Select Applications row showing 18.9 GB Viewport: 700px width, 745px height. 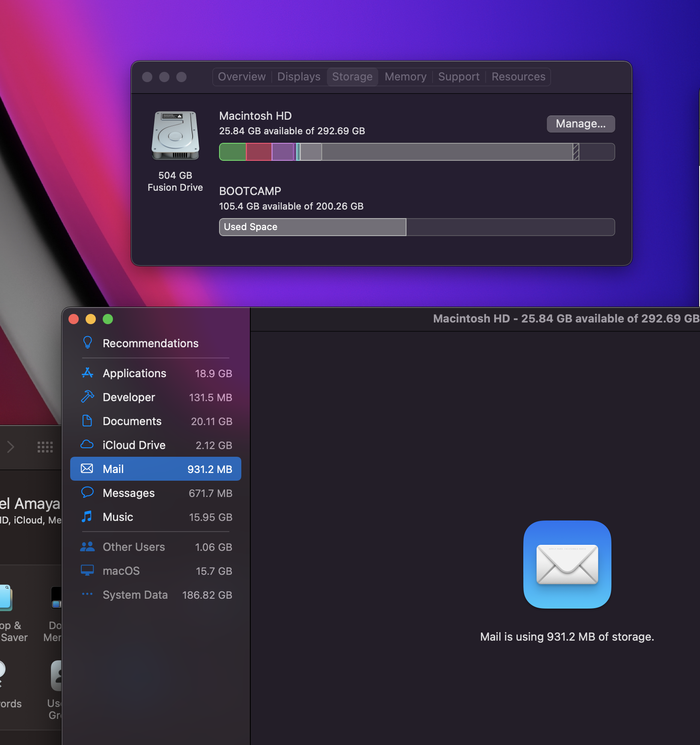pyautogui.click(x=156, y=373)
